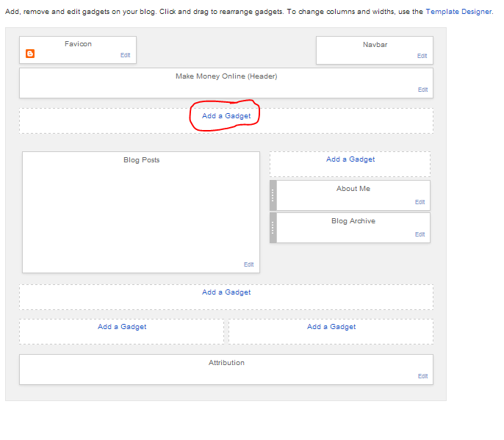Select the Navbar gadget title
The height and width of the screenshot is (440, 504).
coord(375,45)
